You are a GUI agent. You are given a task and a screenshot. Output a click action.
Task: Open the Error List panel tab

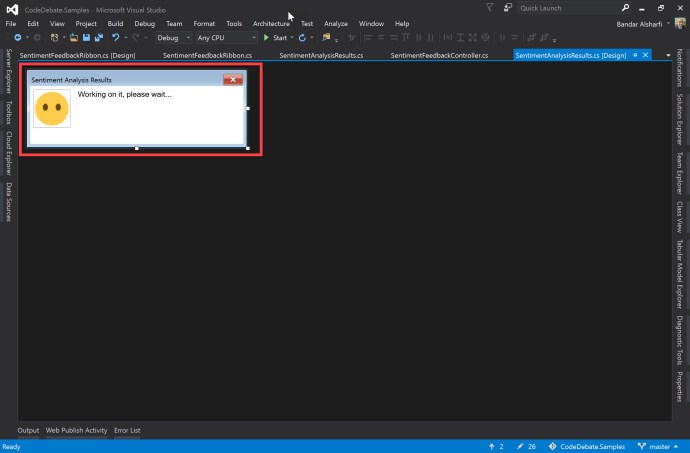[127, 430]
